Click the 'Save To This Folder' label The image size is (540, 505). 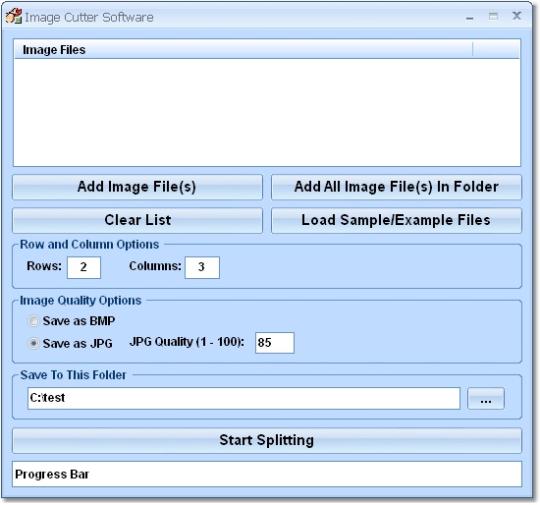click(73, 375)
